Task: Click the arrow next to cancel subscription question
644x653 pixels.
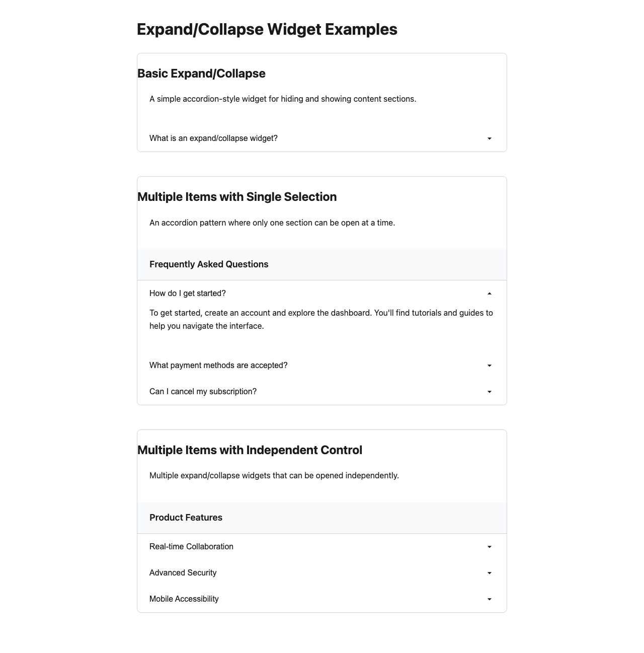Action: click(490, 392)
